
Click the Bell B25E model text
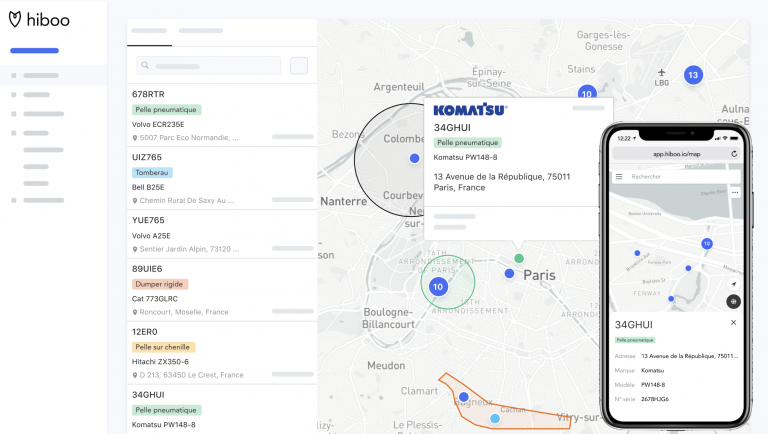click(x=148, y=187)
